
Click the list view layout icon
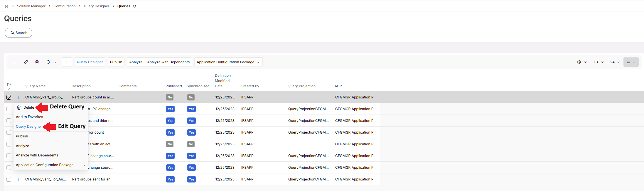point(628,62)
